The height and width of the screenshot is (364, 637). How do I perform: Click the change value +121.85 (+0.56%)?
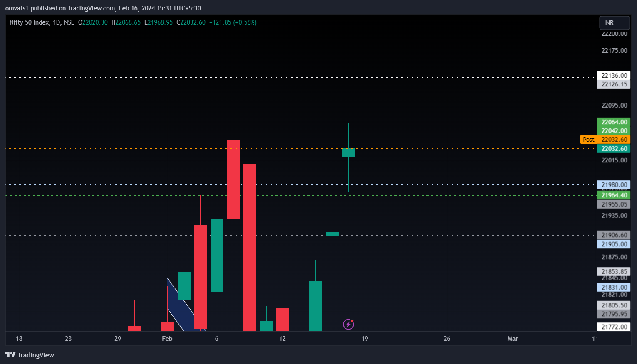(233, 22)
